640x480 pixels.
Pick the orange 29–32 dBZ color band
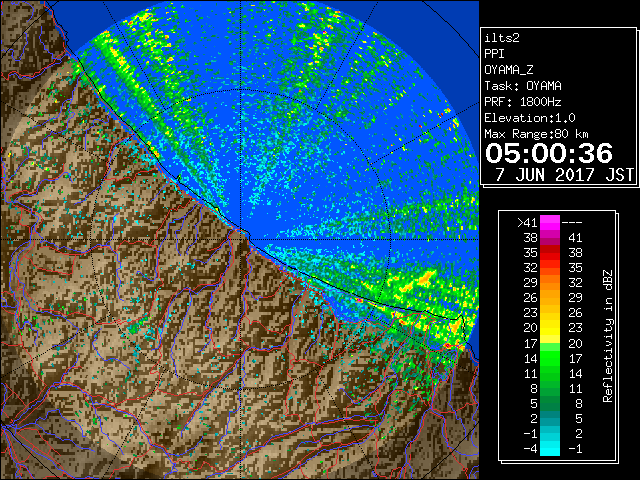550,283
